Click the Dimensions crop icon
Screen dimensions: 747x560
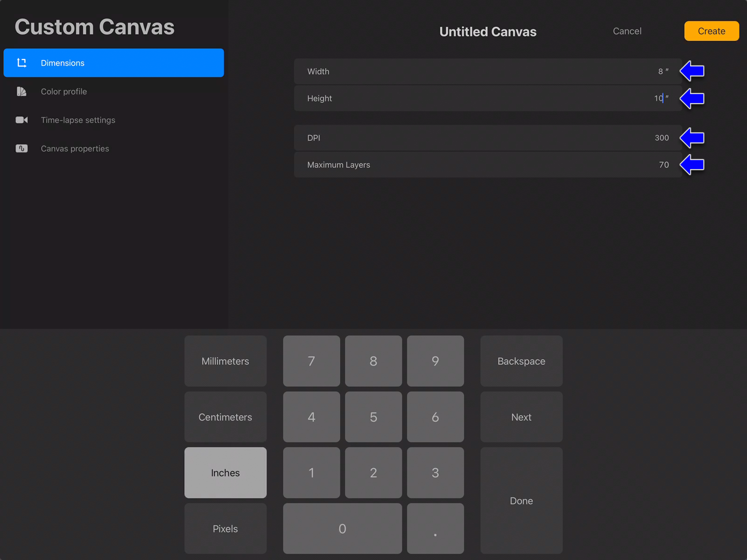22,63
